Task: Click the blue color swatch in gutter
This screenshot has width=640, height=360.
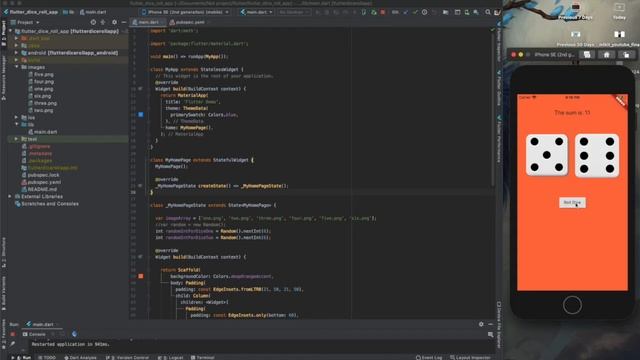Action: pyautogui.click(x=141, y=115)
